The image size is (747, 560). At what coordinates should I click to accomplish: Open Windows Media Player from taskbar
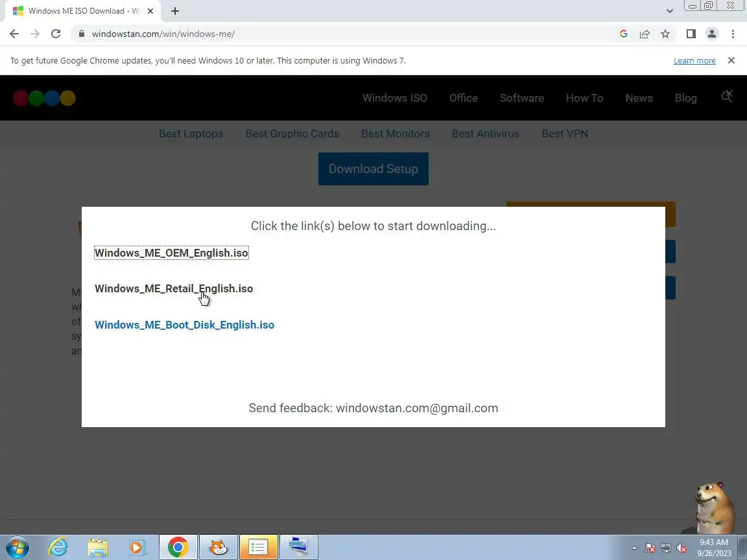[x=137, y=547]
